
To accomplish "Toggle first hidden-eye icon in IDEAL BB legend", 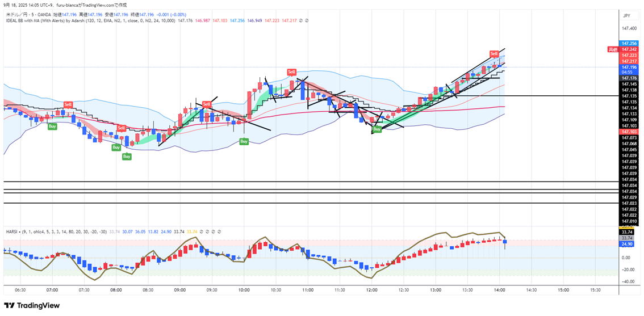I will (301, 20).
